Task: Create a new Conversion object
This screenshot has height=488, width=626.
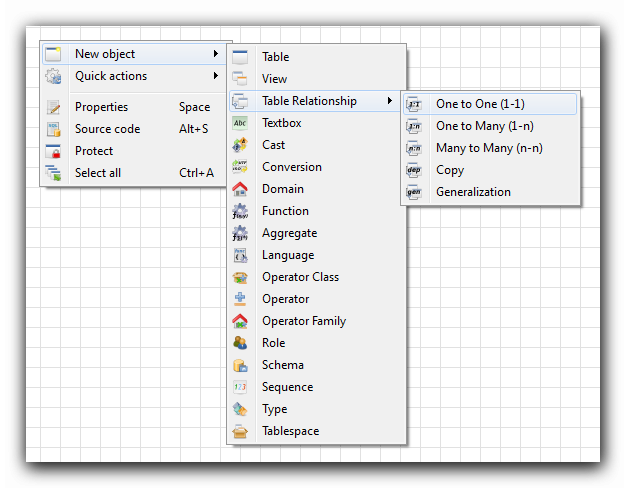Action: pos(316,167)
